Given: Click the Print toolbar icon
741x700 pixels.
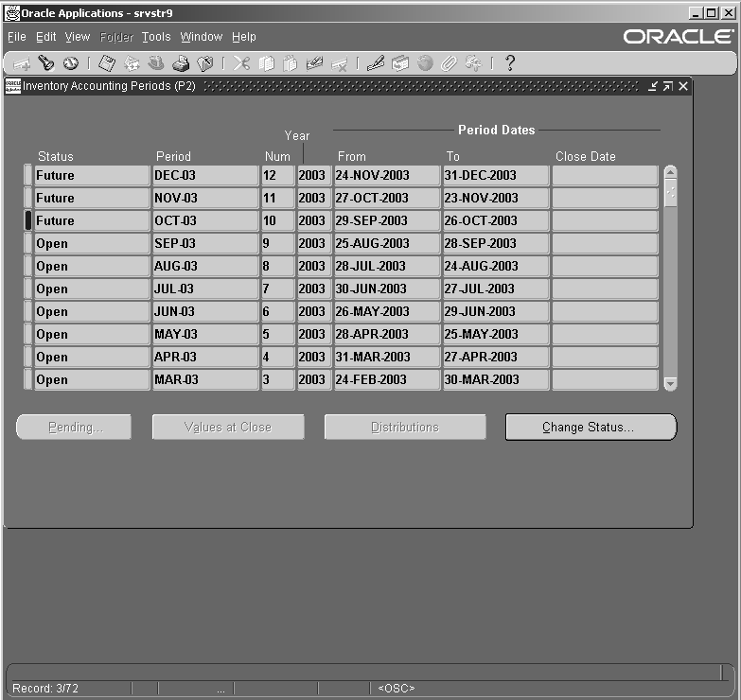Looking at the screenshot, I should (x=181, y=62).
